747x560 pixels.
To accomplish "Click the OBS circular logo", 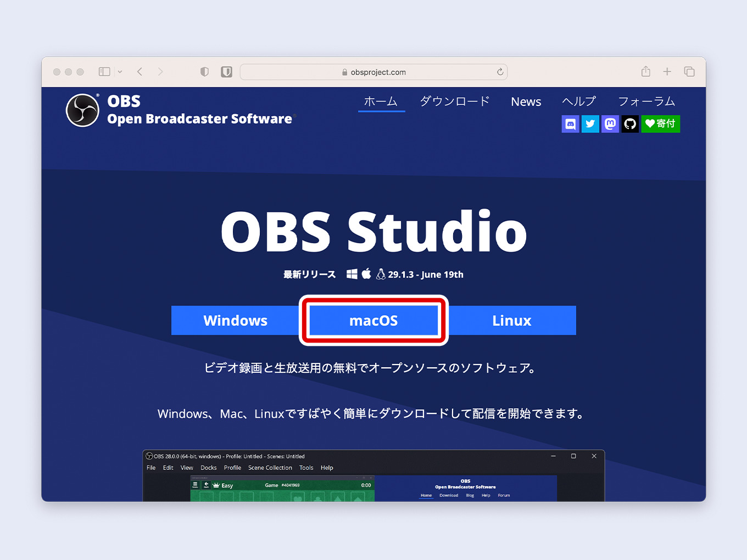I will 82,110.
